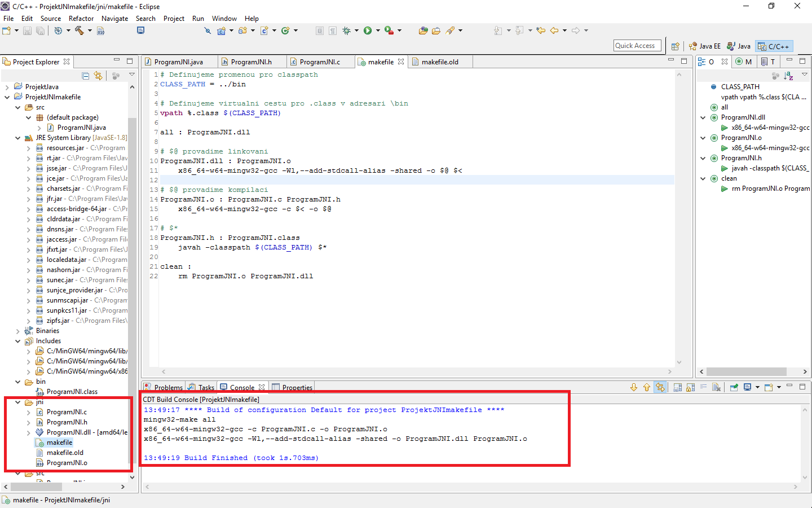
Task: Save the makefile using the Save icon
Action: 27,30
